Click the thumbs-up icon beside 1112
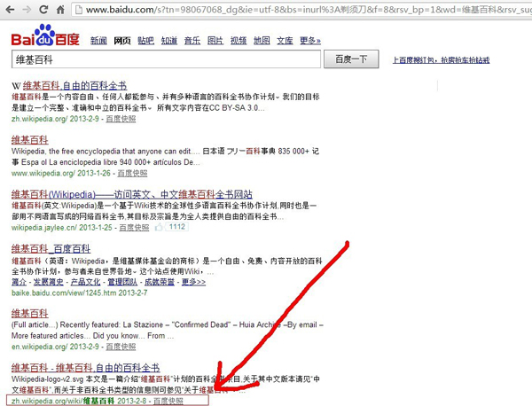The width and height of the screenshot is (532, 406). pyautogui.click(x=160, y=227)
